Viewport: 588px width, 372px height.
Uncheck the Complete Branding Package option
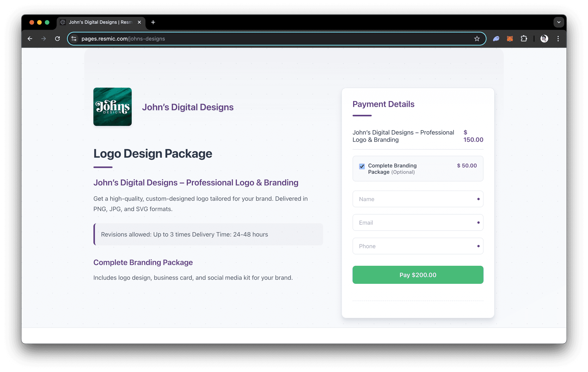362,166
